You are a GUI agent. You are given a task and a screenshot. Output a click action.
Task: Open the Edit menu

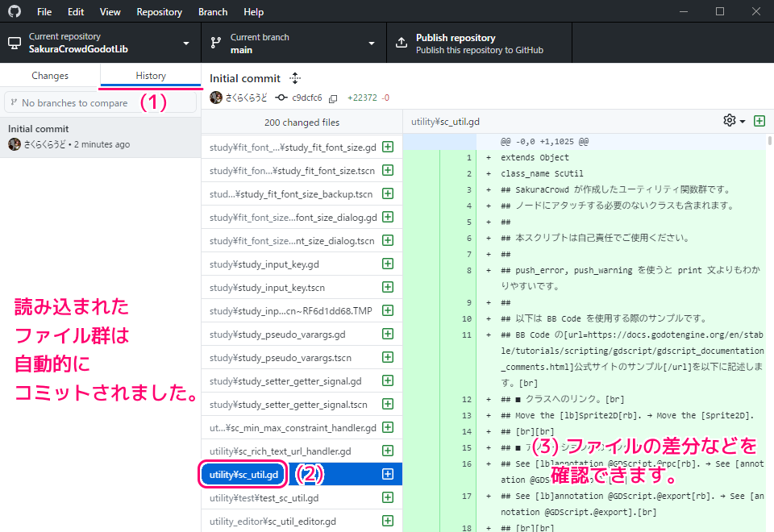coord(76,12)
